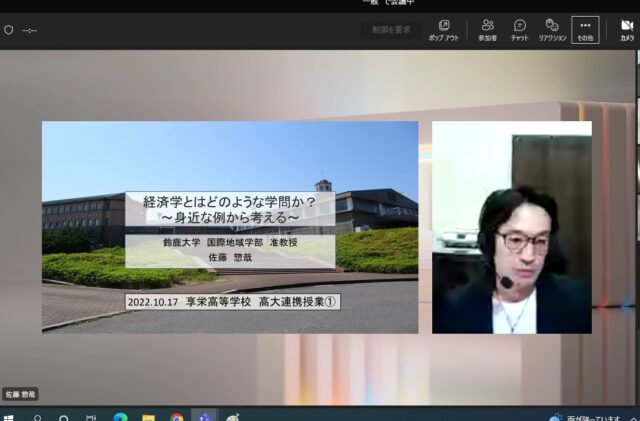Click the slide text 鈴鹿大学 国際地域学部 准教授
Image resolution: width=640 pixels, height=421 pixels.
pyautogui.click(x=230, y=242)
